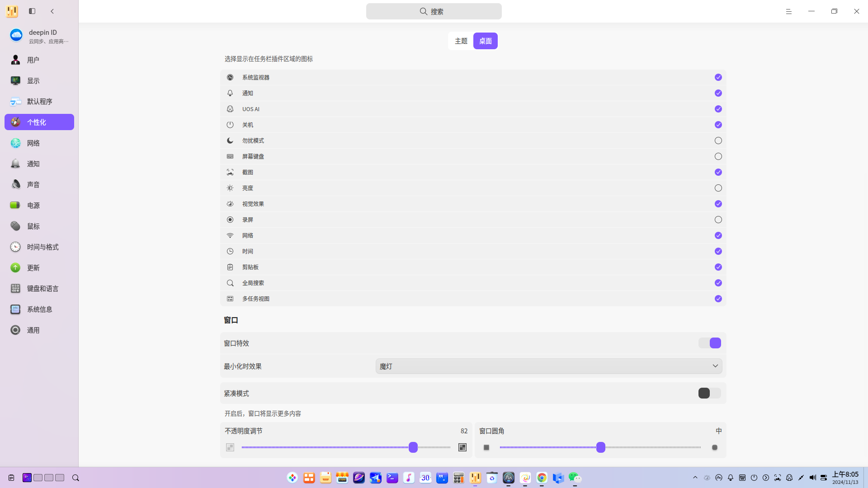The width and height of the screenshot is (868, 488).
Task: Open 时间与格式 settings
Action: tap(39, 247)
